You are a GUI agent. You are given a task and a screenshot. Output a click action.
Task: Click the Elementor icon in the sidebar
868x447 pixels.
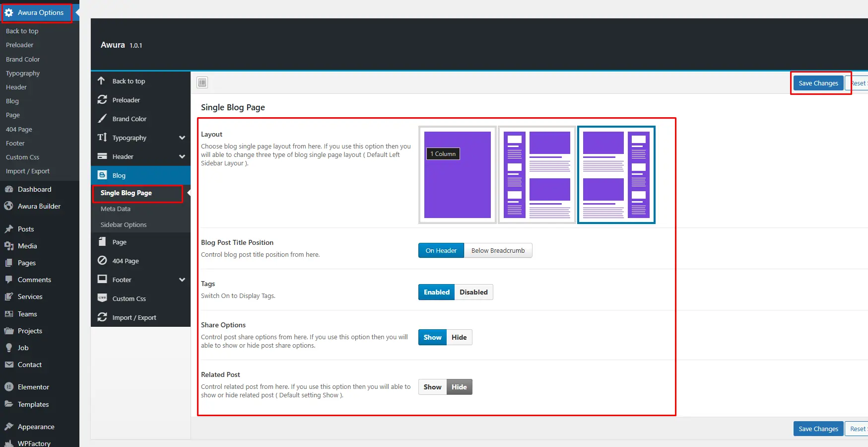coord(8,387)
